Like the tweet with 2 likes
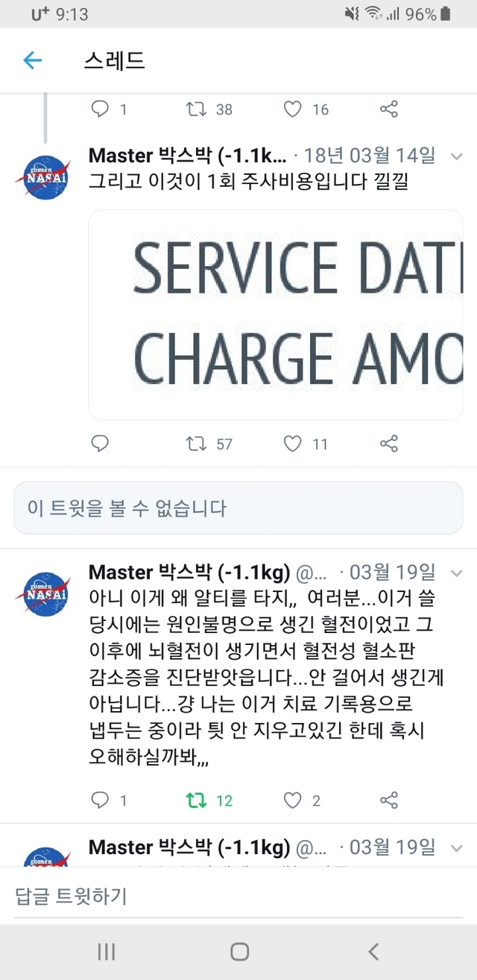This screenshot has height=980, width=477. pyautogui.click(x=293, y=801)
